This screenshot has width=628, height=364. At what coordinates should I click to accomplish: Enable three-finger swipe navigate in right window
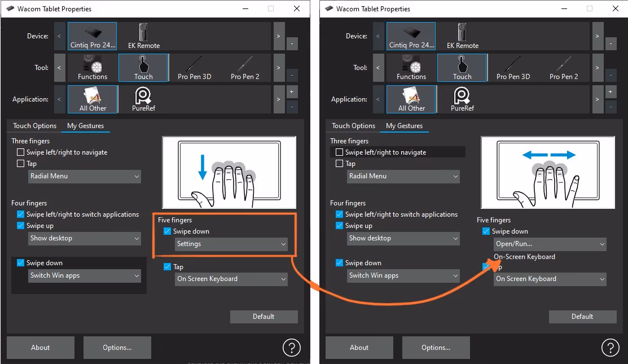pyautogui.click(x=339, y=152)
